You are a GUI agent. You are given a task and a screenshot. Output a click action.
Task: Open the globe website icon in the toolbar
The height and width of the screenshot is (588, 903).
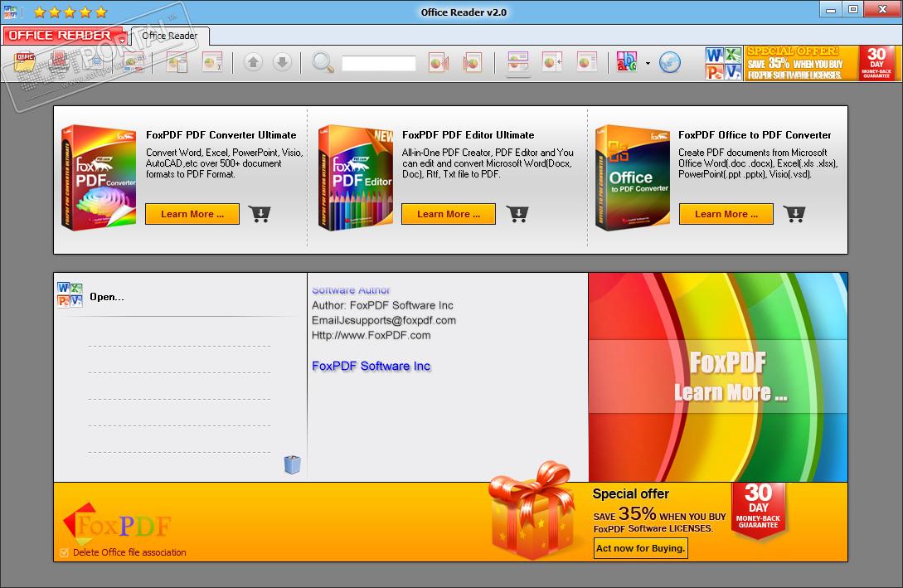[669, 62]
